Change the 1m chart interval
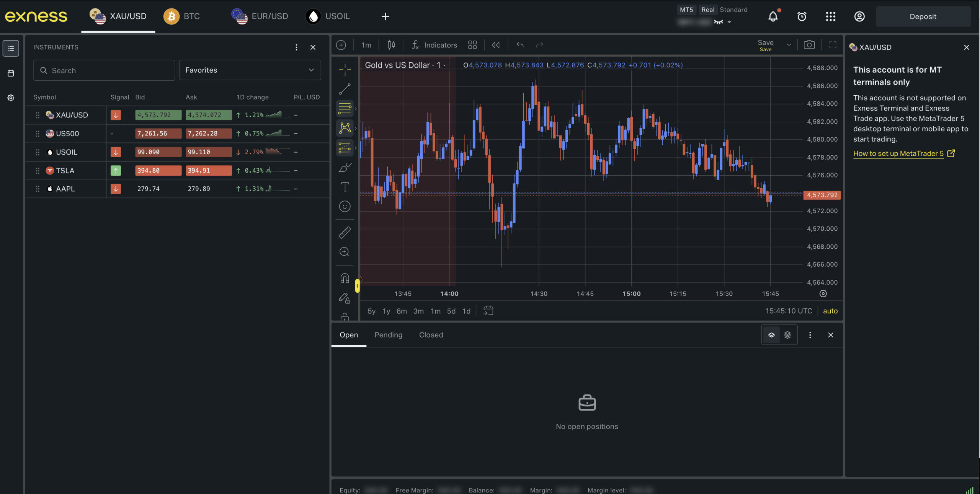The height and width of the screenshot is (494, 980). [366, 45]
